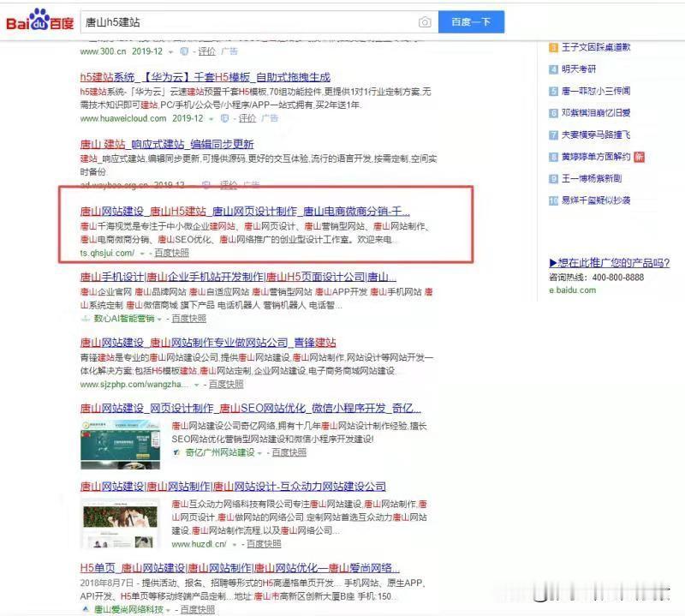The height and width of the screenshot is (616, 685).
Task: Open hot search 黄婷婷单方面解约
Action: tap(596, 156)
